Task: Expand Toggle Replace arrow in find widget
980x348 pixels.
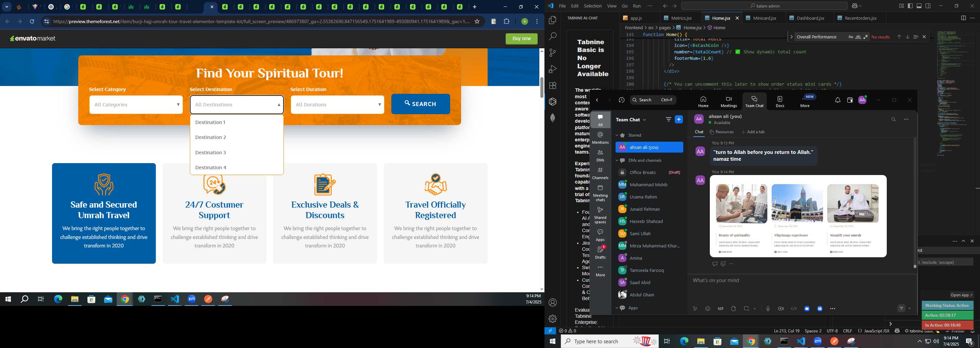Action: (x=791, y=37)
